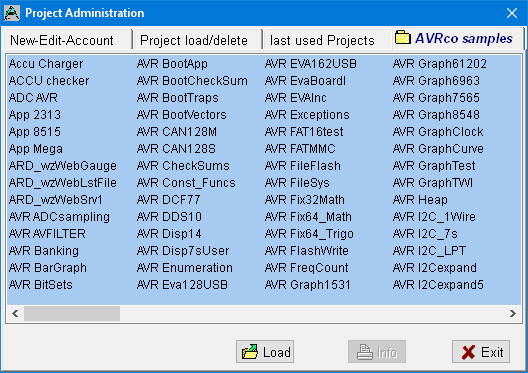Choose the App 2313 sample
Viewport: 528px width, 373px height.
35,115
